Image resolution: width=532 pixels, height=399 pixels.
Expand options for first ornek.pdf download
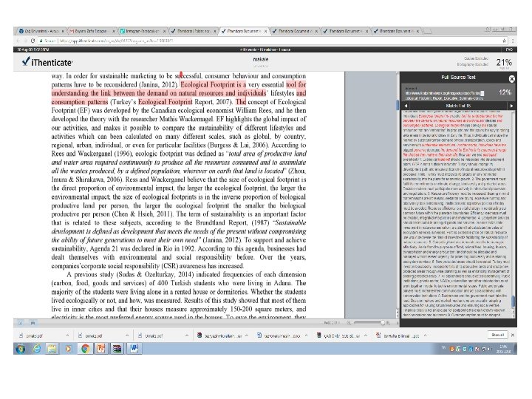click(x=67, y=335)
